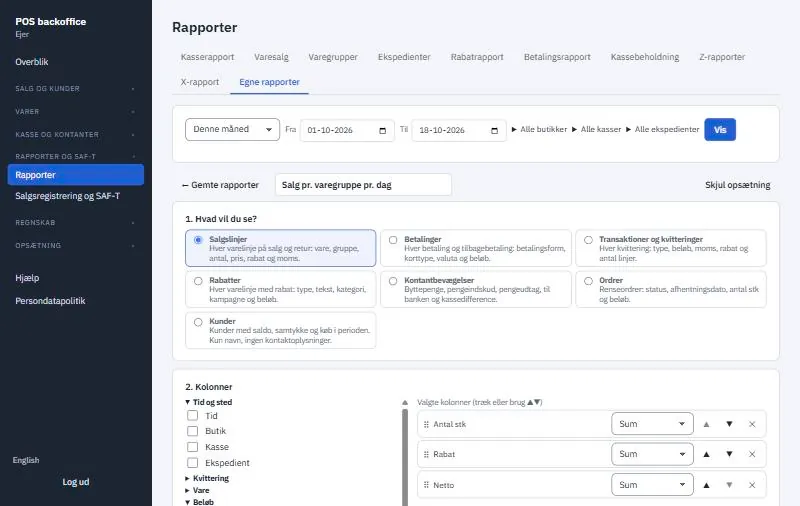Open Overblik in the sidebar
Image resolution: width=800 pixels, height=506 pixels.
point(32,62)
